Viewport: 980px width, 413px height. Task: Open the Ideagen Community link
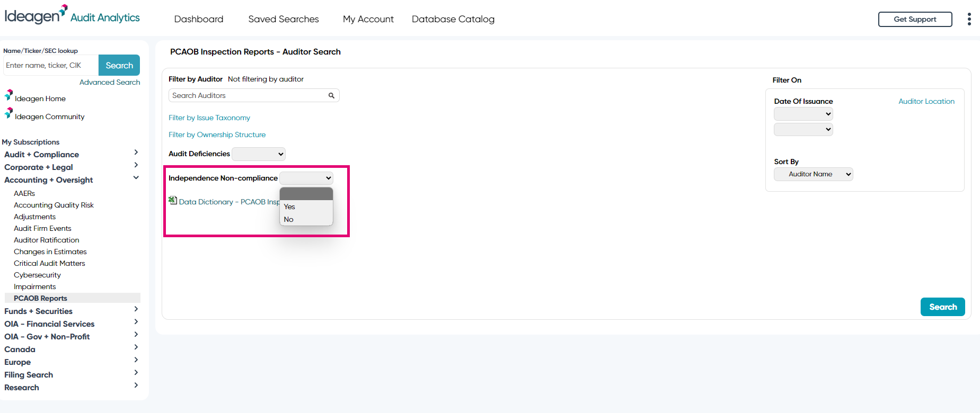50,116
